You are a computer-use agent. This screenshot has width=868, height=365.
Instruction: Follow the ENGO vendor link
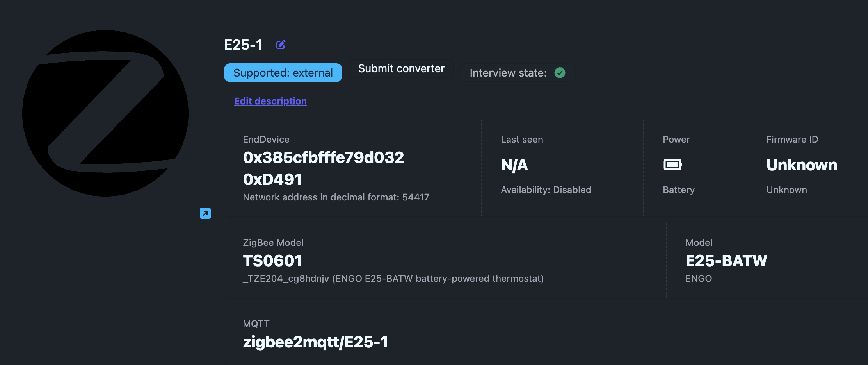[x=699, y=279]
